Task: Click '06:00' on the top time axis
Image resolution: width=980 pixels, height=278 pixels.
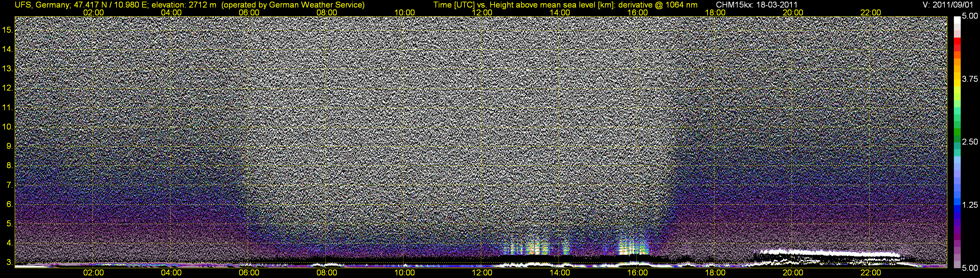Action: tap(249, 12)
